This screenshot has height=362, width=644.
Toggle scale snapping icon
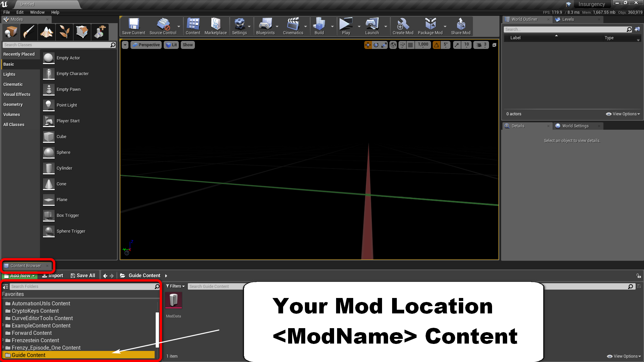457,45
